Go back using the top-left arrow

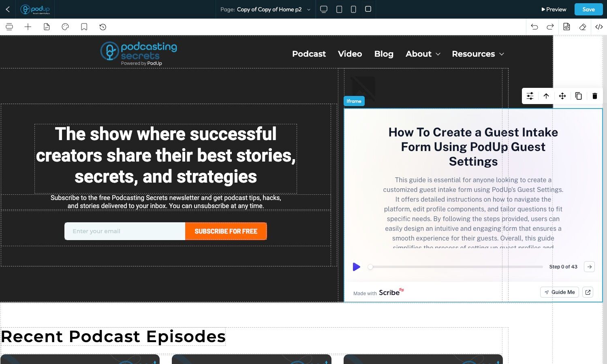point(8,9)
